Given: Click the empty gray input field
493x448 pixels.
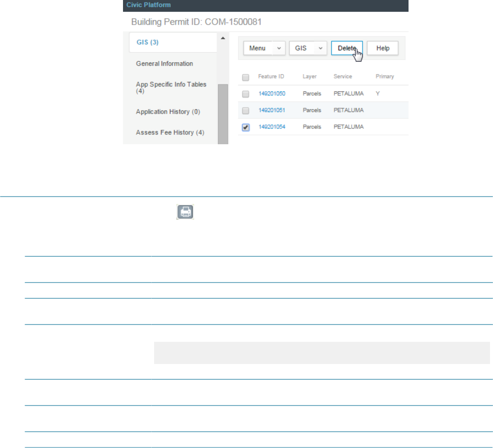Looking at the screenshot, I should [322, 353].
